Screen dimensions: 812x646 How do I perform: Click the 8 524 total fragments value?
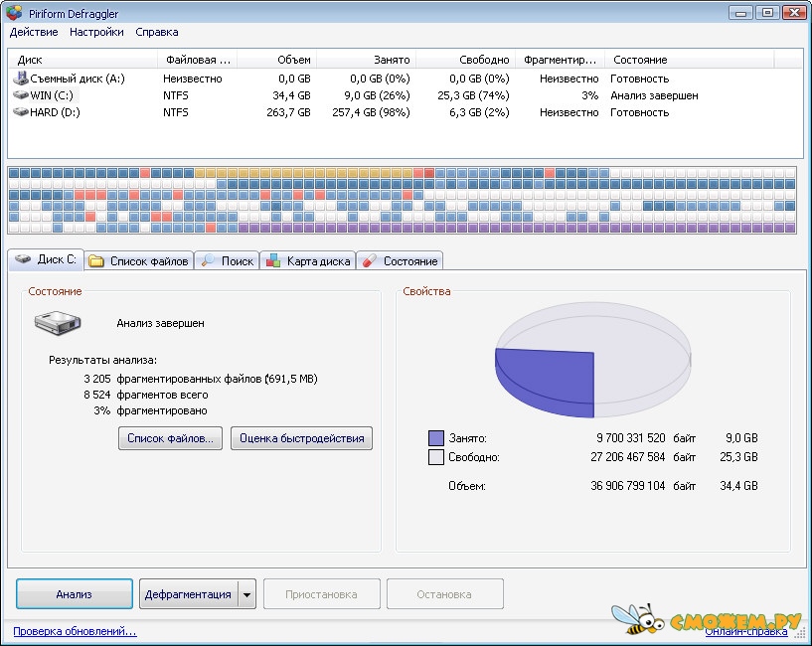pyautogui.click(x=97, y=395)
